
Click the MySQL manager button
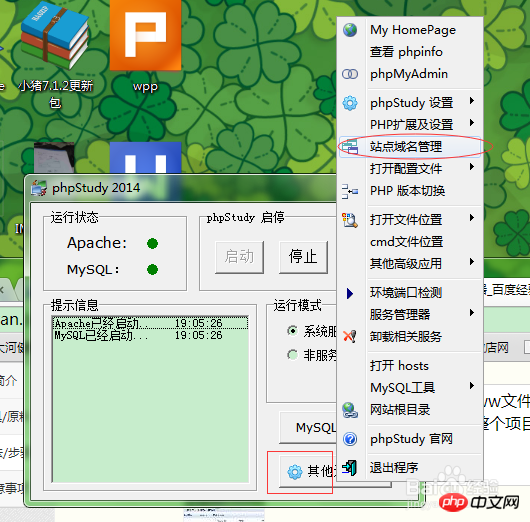pyautogui.click(x=308, y=428)
